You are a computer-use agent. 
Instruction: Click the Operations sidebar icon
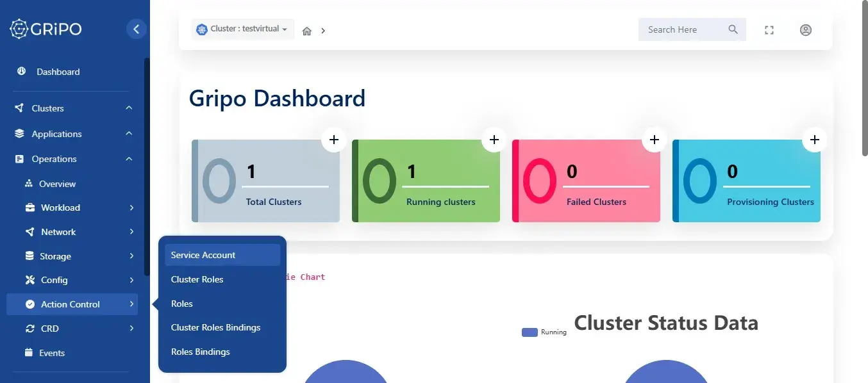(19, 159)
